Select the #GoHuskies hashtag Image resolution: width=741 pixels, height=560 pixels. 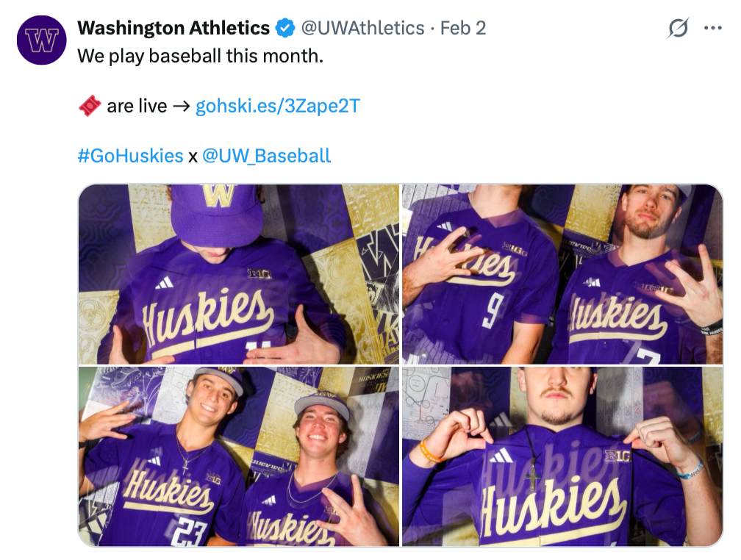tap(130, 156)
